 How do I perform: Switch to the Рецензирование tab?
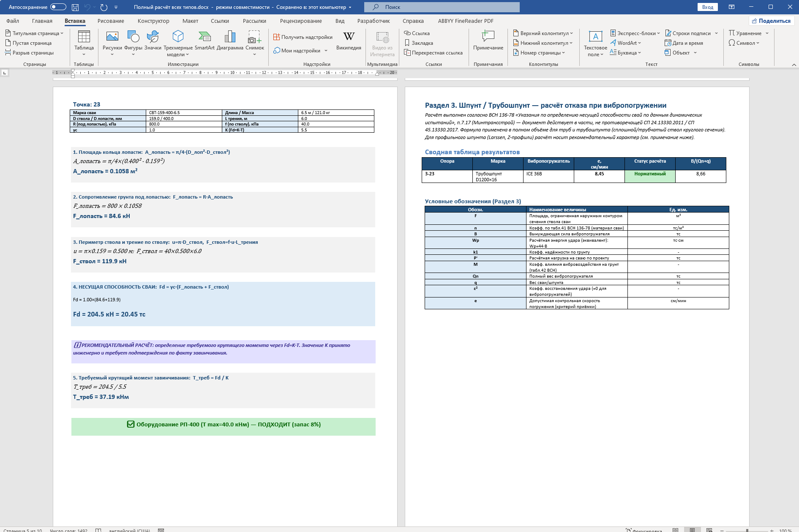pos(301,21)
